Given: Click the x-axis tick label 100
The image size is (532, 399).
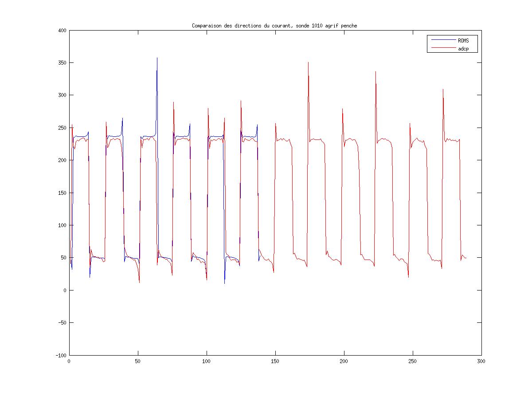Looking at the screenshot, I should point(207,361).
